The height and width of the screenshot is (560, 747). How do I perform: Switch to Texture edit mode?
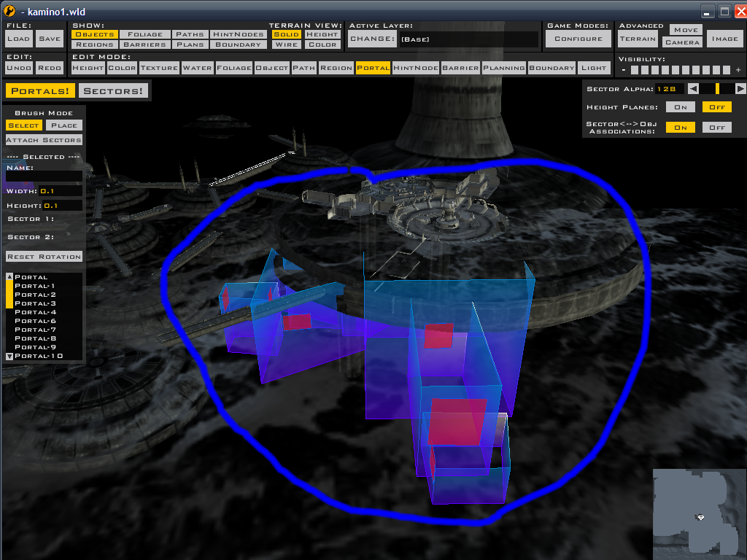point(159,68)
